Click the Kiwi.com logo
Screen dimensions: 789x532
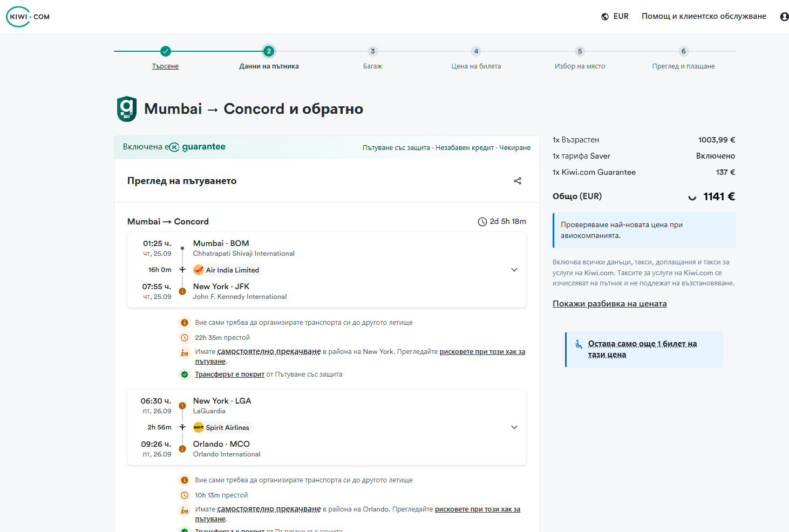pyautogui.click(x=28, y=17)
